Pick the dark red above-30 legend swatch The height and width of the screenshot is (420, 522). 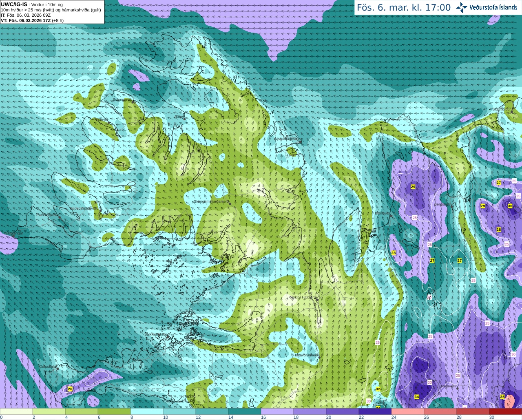click(x=506, y=411)
